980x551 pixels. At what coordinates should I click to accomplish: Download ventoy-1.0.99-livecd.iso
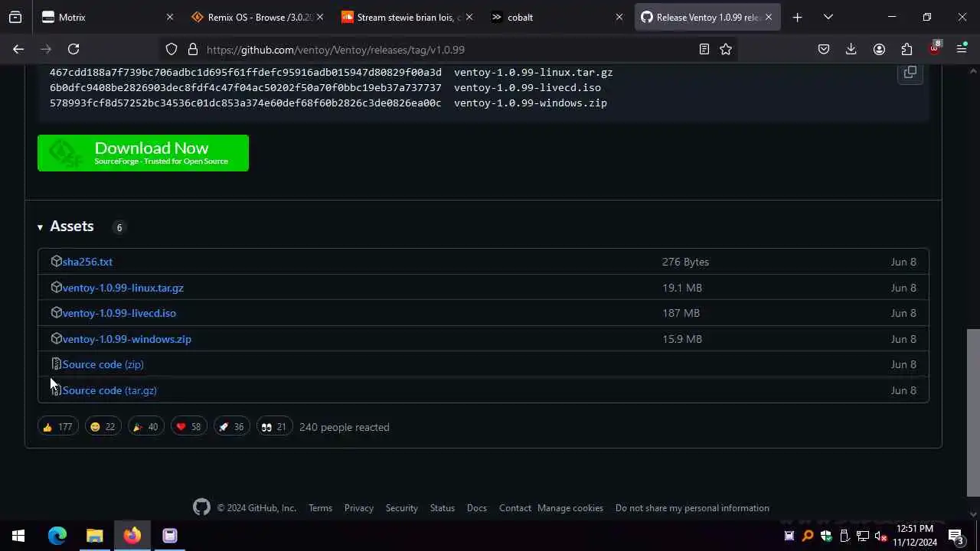119,313
